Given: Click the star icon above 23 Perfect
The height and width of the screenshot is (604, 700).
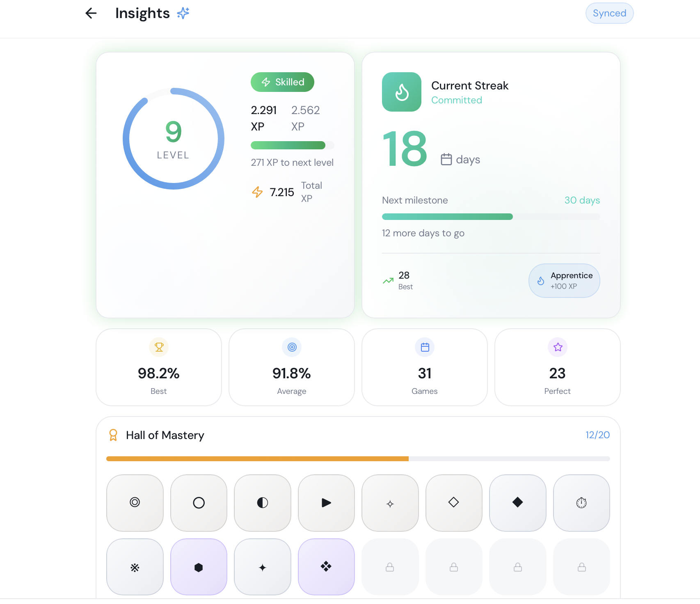Looking at the screenshot, I should click(x=557, y=347).
